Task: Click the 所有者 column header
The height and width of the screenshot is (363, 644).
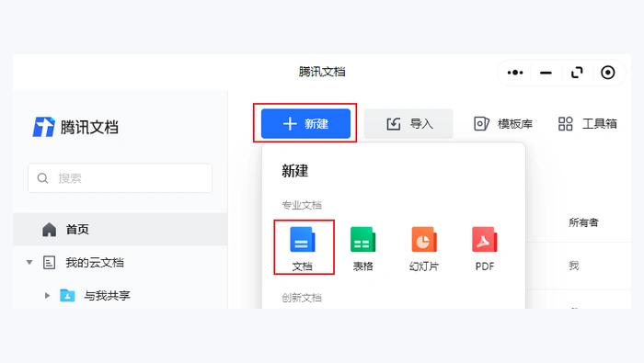Action: 583,222
